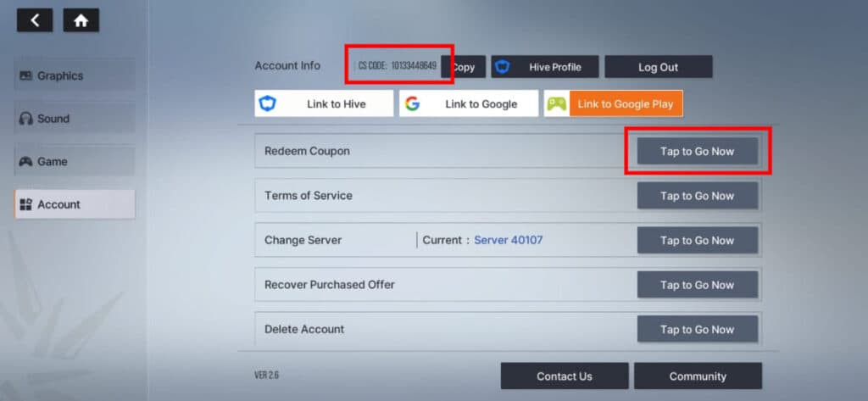The height and width of the screenshot is (401, 868).
Task: Open the Graphics settings tab
Action: [75, 76]
